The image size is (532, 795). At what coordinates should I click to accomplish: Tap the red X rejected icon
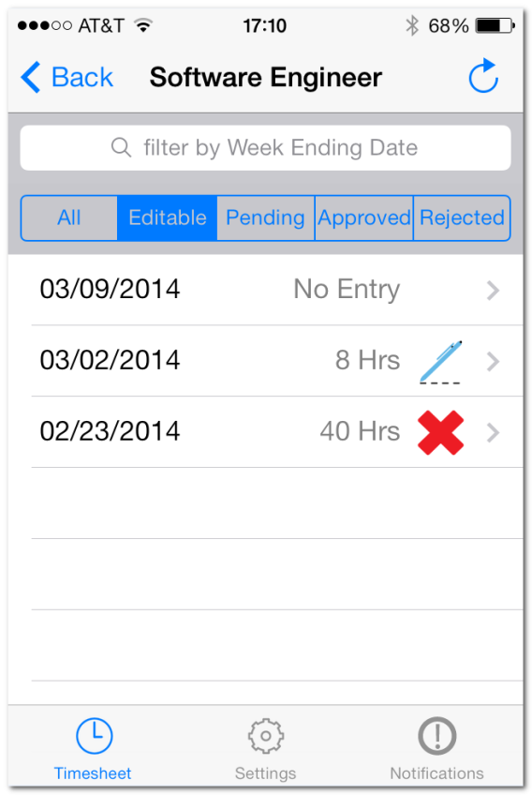coord(440,432)
